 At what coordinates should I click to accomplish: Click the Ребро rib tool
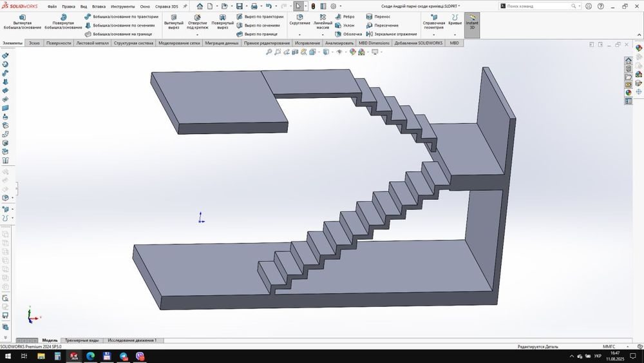pyautogui.click(x=345, y=17)
